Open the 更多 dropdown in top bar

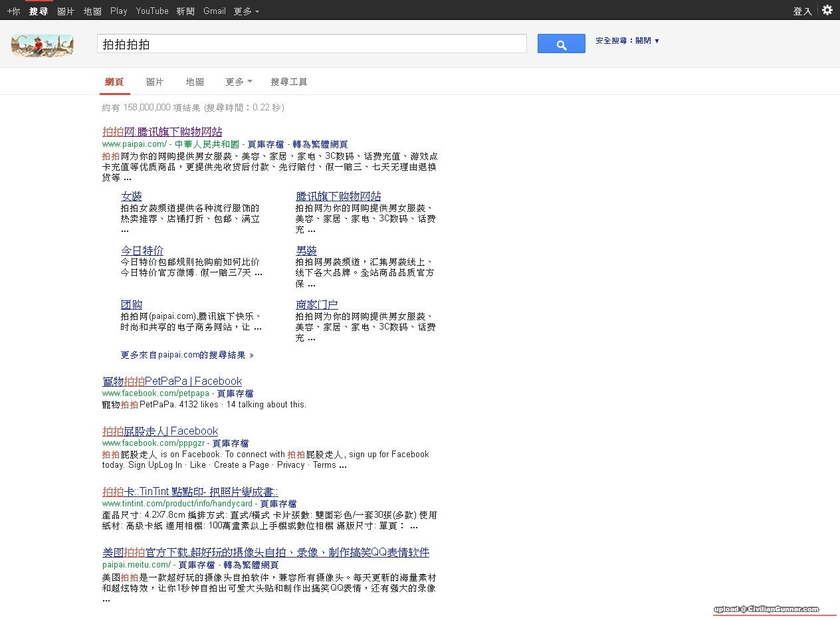point(246,11)
